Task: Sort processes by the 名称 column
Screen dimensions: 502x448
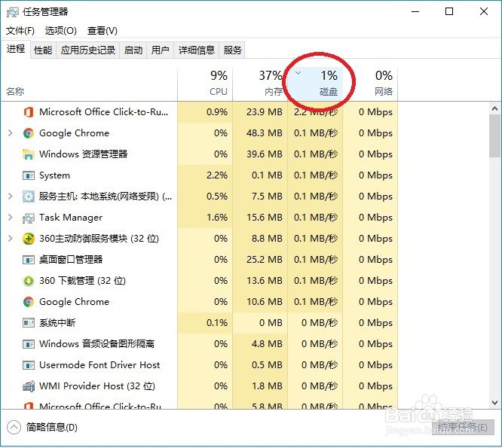Action: tap(90, 84)
